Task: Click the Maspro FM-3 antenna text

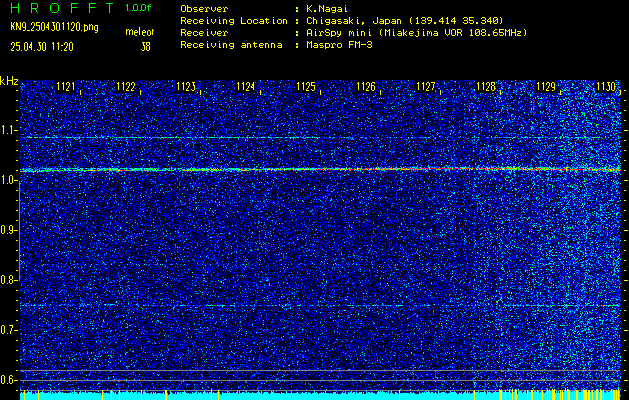Action: click(x=339, y=45)
